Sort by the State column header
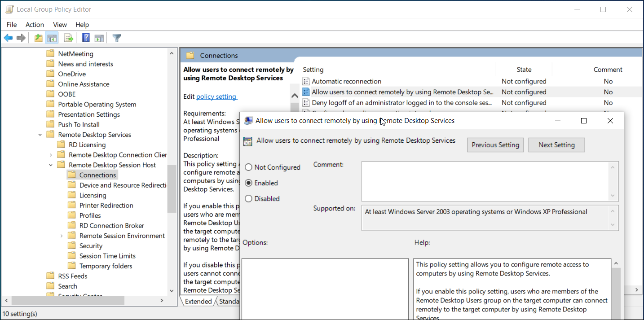The height and width of the screenshot is (320, 644). 524,70
